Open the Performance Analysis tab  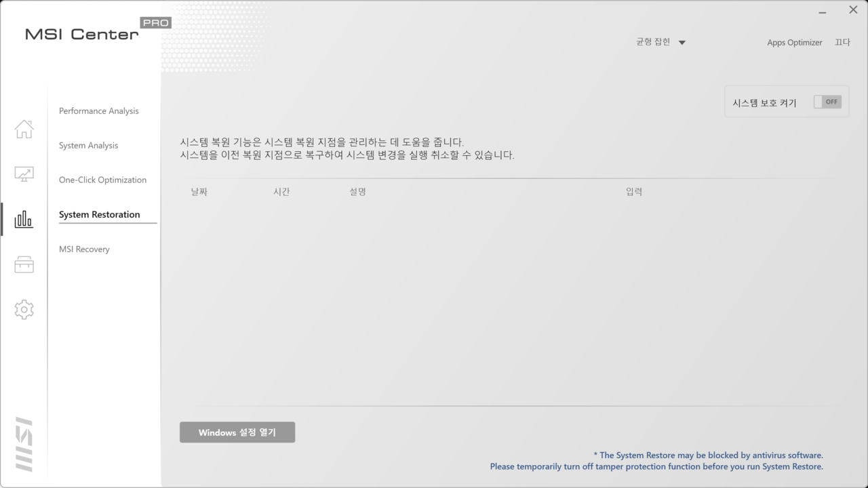pos(99,111)
